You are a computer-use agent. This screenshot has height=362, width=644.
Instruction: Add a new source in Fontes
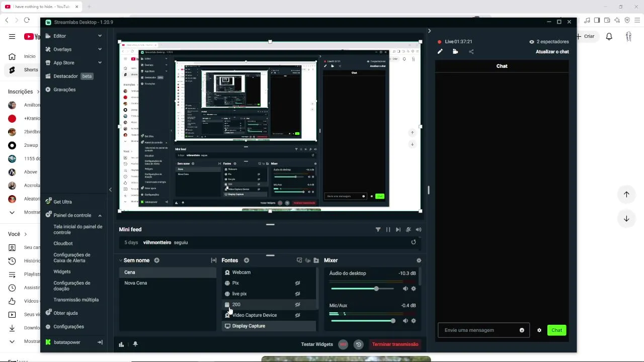point(247,260)
